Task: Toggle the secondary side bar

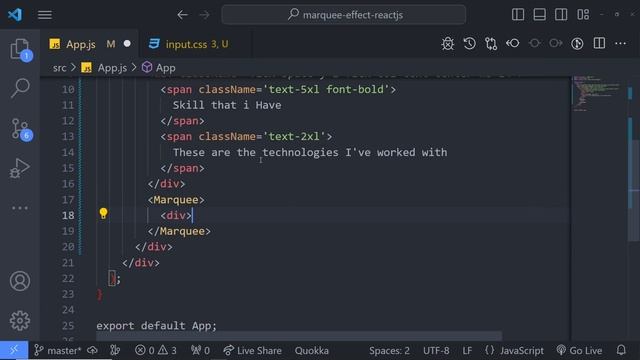Action: pyautogui.click(x=561, y=15)
